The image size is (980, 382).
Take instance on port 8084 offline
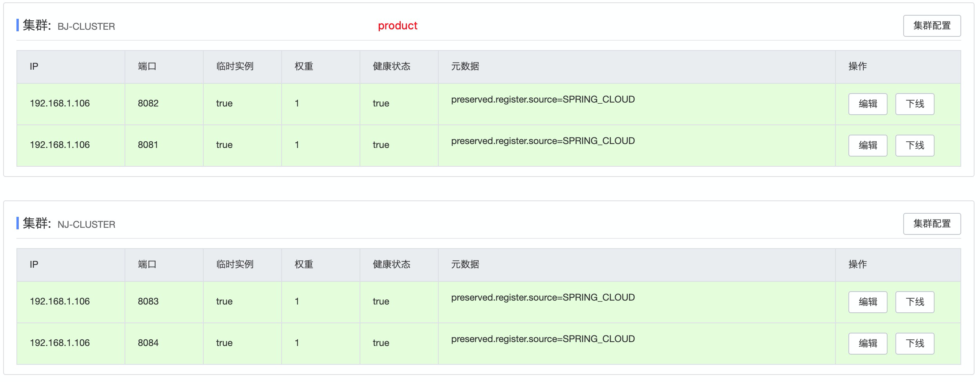[x=914, y=344]
